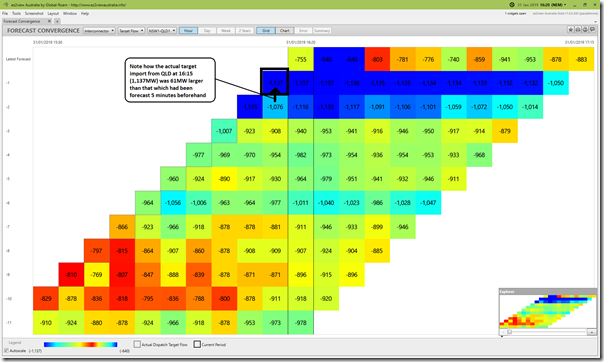Close the Forecast Convergence tab with X
The width and height of the screenshot is (604, 362).
(49, 21)
